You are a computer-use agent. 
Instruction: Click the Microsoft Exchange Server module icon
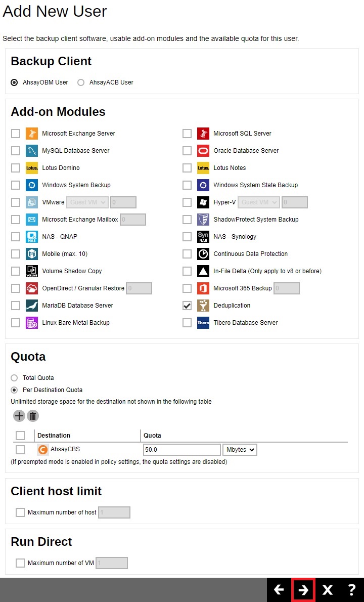pos(31,133)
